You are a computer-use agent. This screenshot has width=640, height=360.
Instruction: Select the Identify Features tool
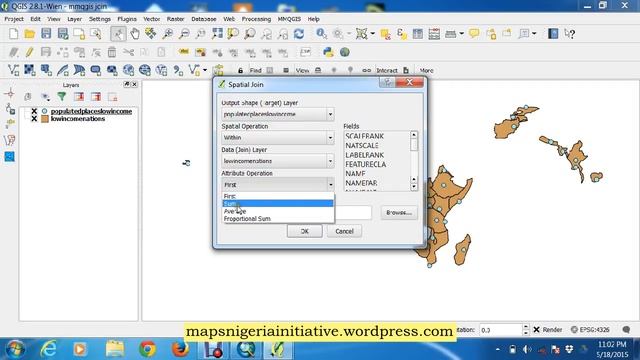click(321, 34)
